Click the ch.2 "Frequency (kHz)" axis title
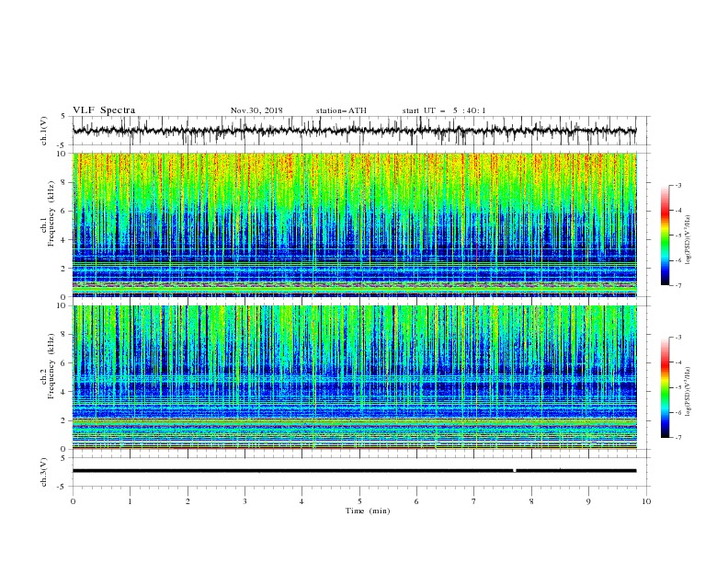Screen dimensions: 728x563 (51, 365)
